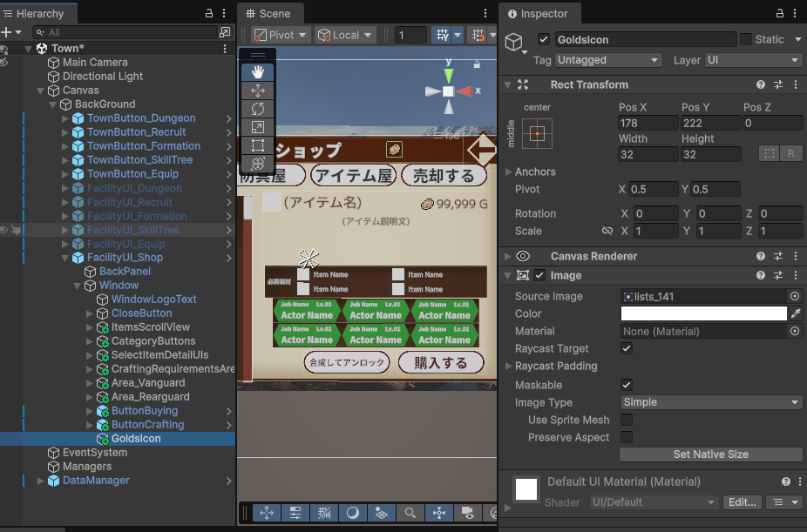The height and width of the screenshot is (532, 807).
Task: Expand the Anchors foldout
Action: [509, 172]
